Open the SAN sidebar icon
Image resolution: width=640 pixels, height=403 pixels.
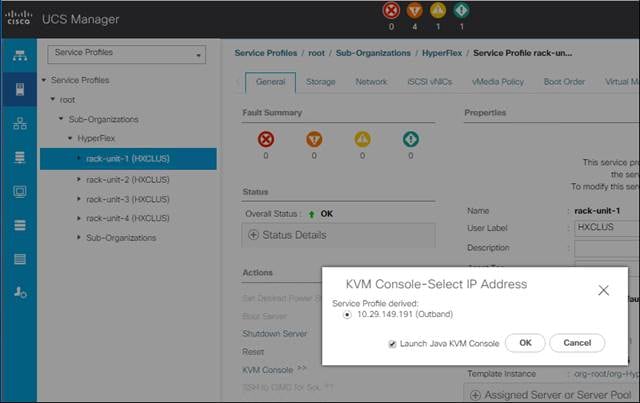coord(20,157)
